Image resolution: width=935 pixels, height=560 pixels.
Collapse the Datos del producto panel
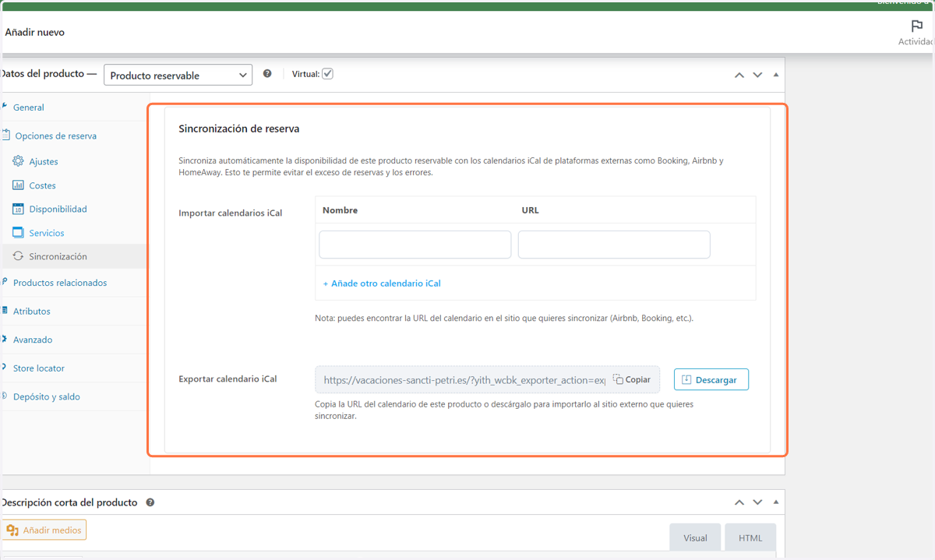click(x=775, y=75)
